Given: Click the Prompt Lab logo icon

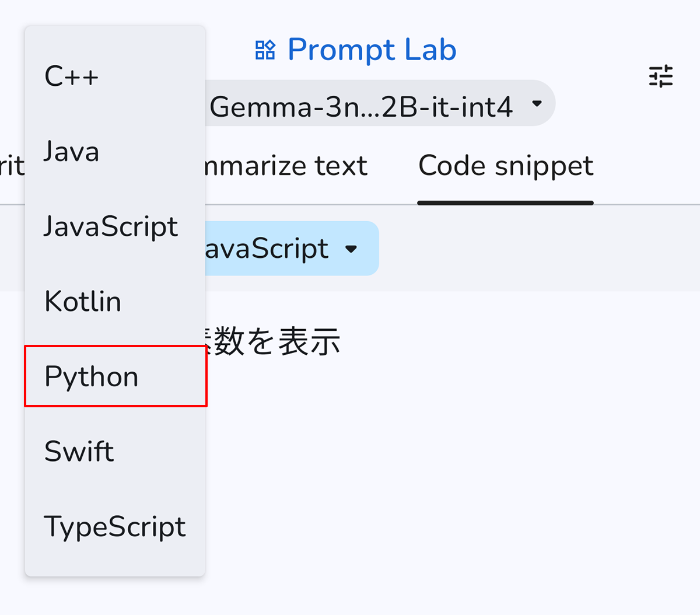Looking at the screenshot, I should (x=265, y=50).
